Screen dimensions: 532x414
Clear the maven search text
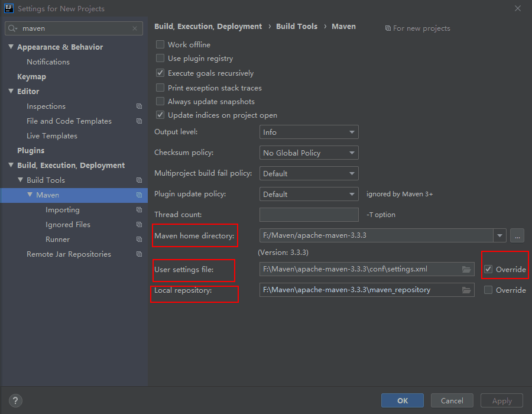pos(135,28)
